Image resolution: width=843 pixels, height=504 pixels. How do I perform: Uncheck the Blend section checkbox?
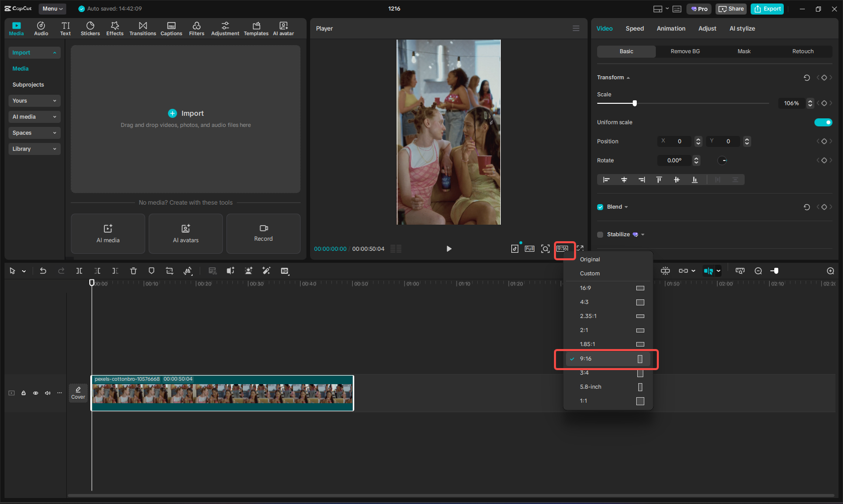coord(599,207)
